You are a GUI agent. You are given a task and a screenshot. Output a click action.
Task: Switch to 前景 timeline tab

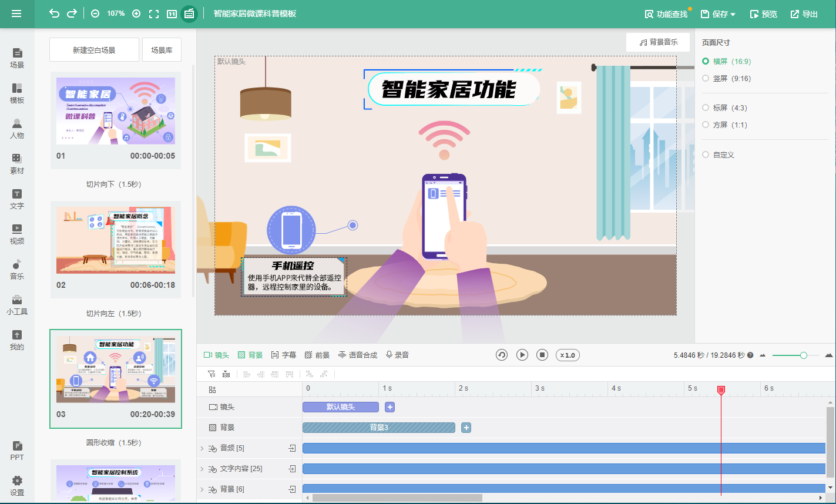point(317,355)
